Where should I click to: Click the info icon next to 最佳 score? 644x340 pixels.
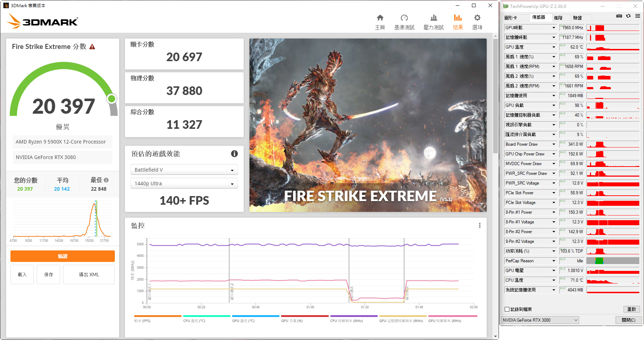(106, 180)
